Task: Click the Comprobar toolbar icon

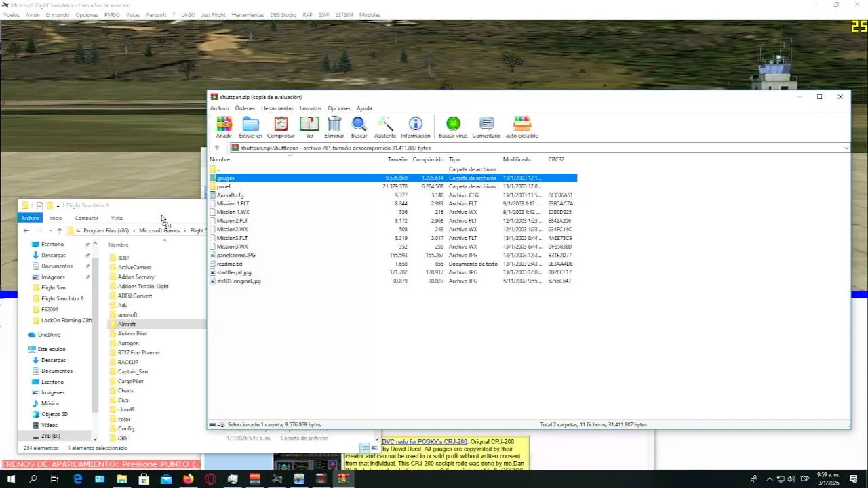Action: pos(281,127)
